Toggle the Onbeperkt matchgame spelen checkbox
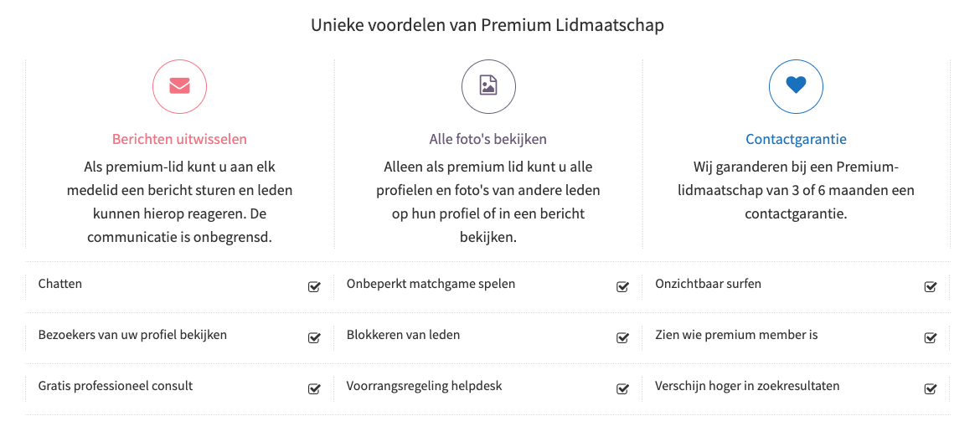This screenshot has height=442, width=980. [622, 286]
